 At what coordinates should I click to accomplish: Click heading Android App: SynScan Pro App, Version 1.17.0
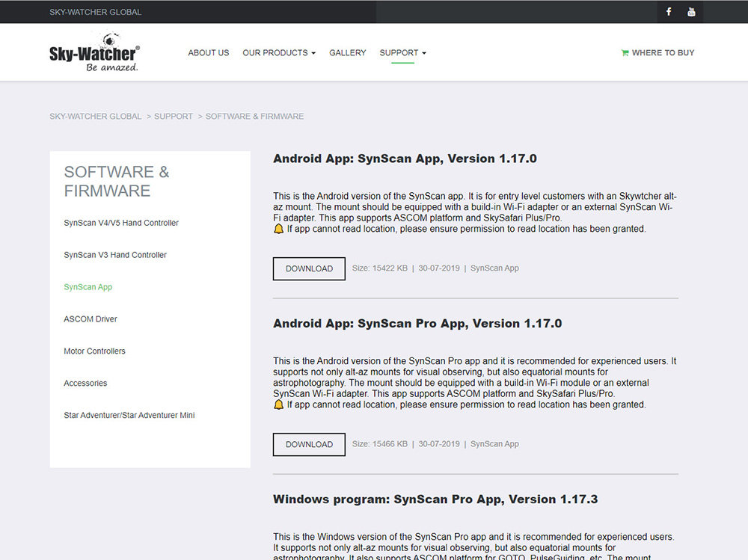pyautogui.click(x=417, y=324)
